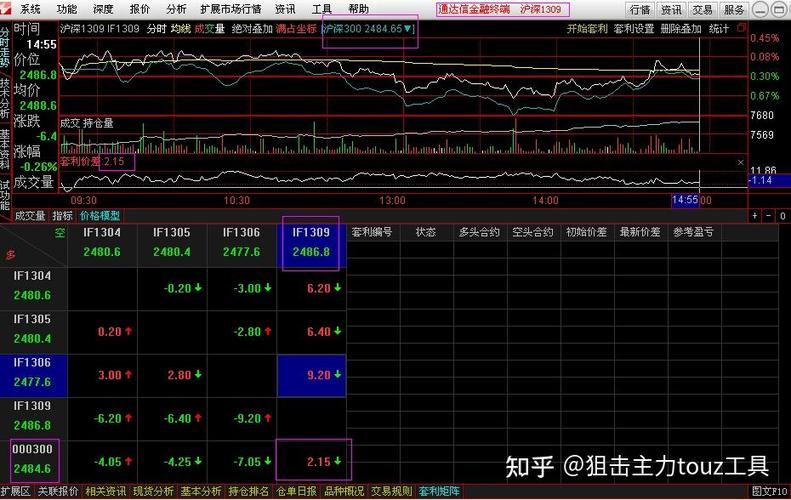Toggle 满占坐标 coordinate mode
The width and height of the screenshot is (791, 500).
[x=297, y=29]
